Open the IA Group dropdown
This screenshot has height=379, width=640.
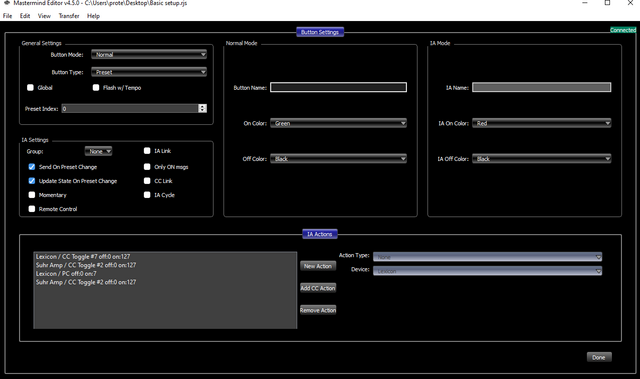(98, 151)
